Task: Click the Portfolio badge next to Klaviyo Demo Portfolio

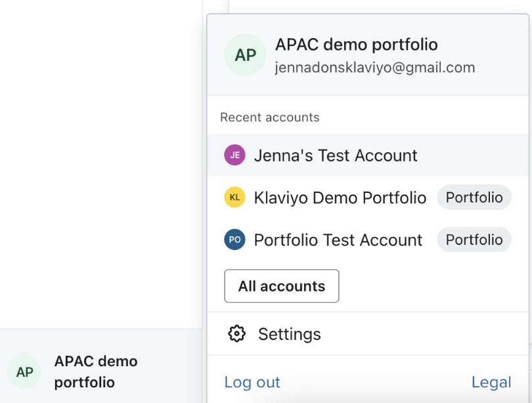Action: coord(474,197)
